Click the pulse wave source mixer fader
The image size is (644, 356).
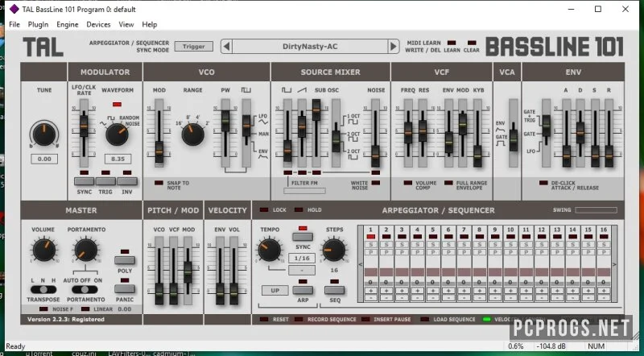click(x=287, y=151)
